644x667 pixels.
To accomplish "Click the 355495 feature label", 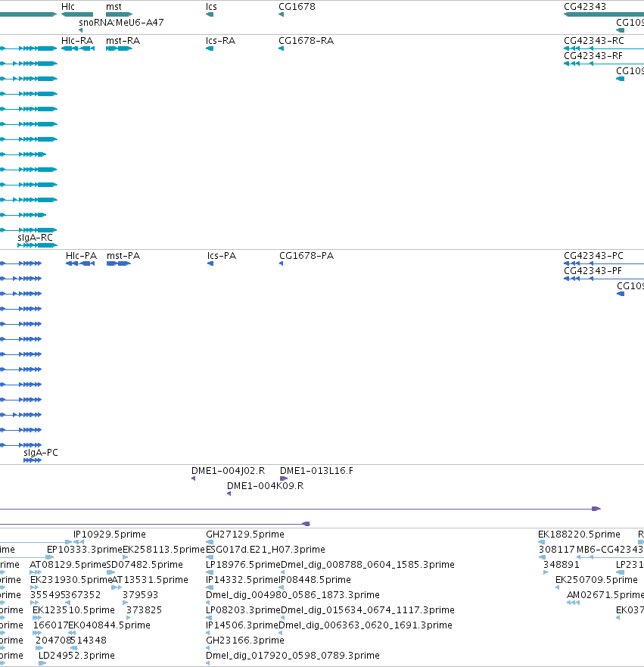I will 48,595.
